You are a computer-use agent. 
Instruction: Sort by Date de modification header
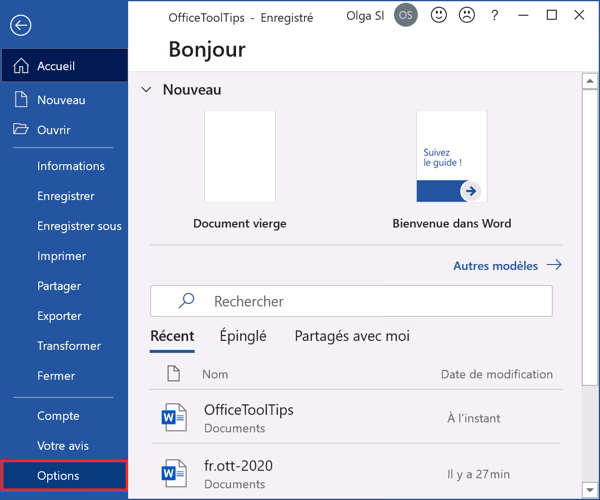click(x=497, y=374)
